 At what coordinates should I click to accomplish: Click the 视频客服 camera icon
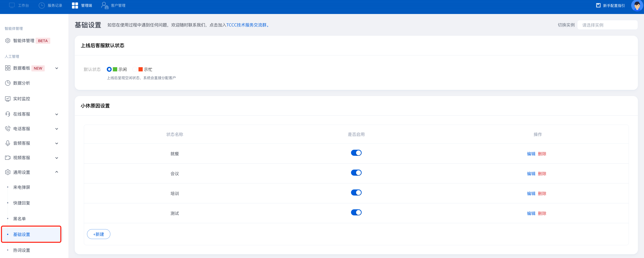click(x=8, y=157)
